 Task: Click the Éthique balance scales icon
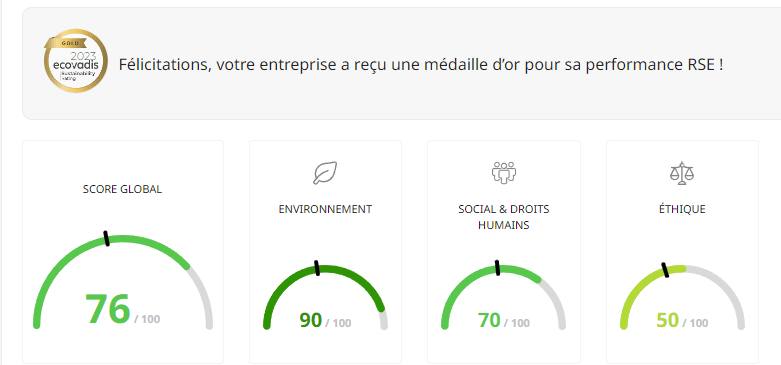682,173
